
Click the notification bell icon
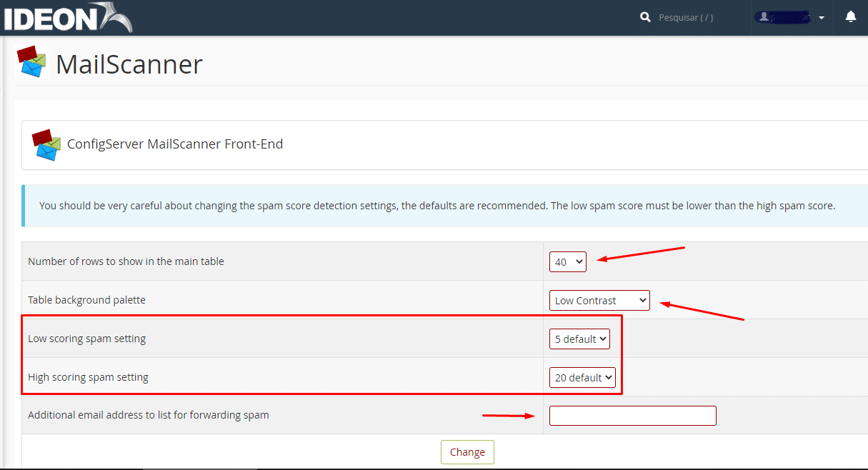tap(850, 16)
